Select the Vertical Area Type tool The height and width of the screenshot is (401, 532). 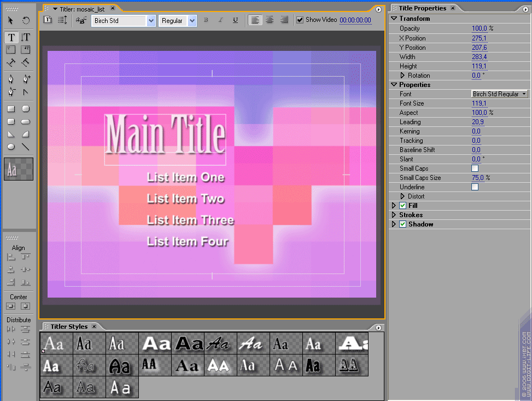[x=26, y=50]
